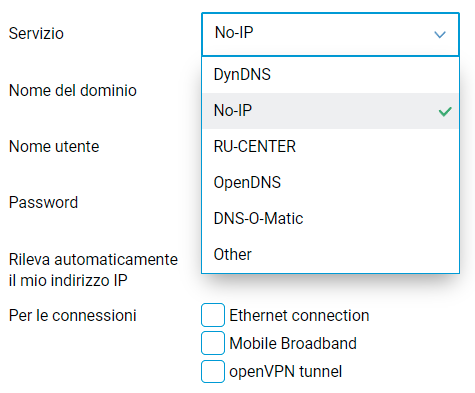Tick the Mobile Broadband checkbox
The width and height of the screenshot is (475, 393).
(x=213, y=343)
